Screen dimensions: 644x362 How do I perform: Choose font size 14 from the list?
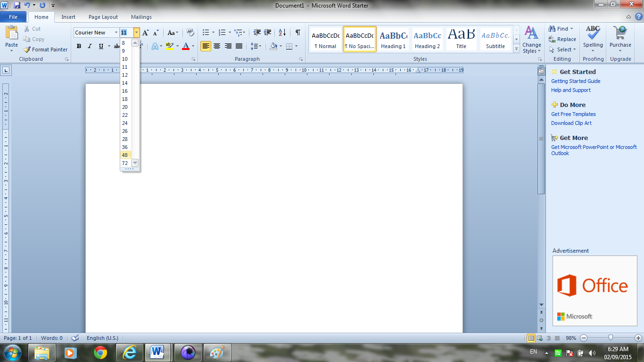[x=126, y=83]
